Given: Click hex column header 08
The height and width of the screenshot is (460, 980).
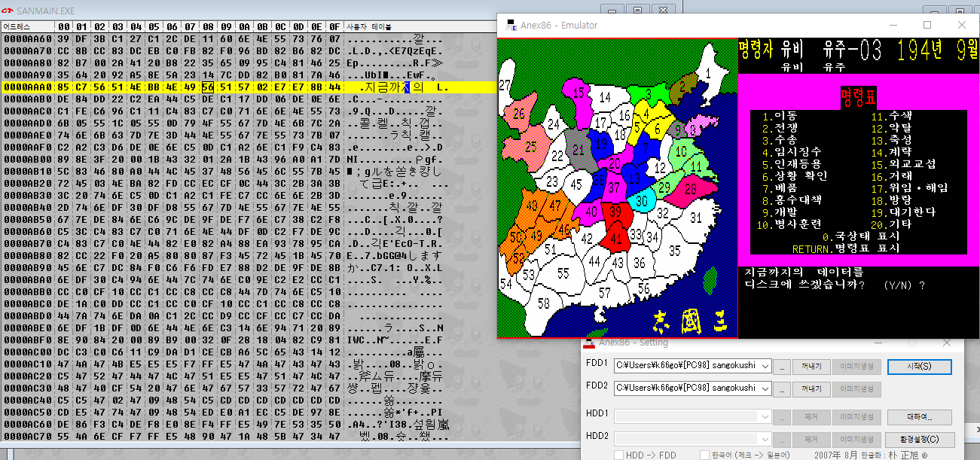Looking at the screenshot, I should tap(207, 26).
